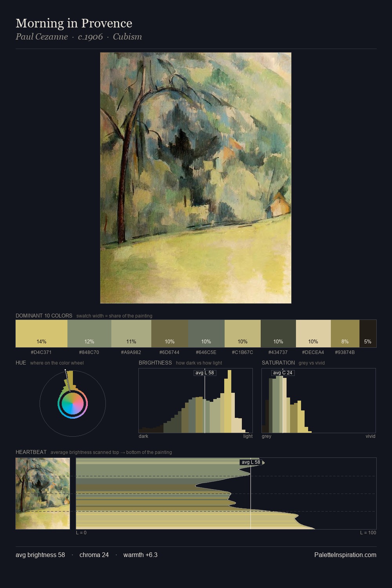Click the 'avg brightness 58' footer stat
Image resolution: width=392 pixels, height=588 pixels.
[40, 555]
